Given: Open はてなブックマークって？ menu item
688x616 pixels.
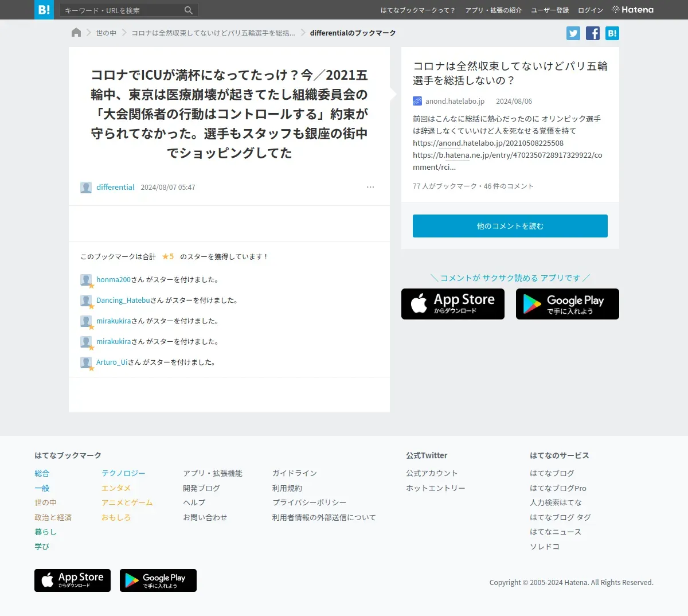Looking at the screenshot, I should [418, 10].
